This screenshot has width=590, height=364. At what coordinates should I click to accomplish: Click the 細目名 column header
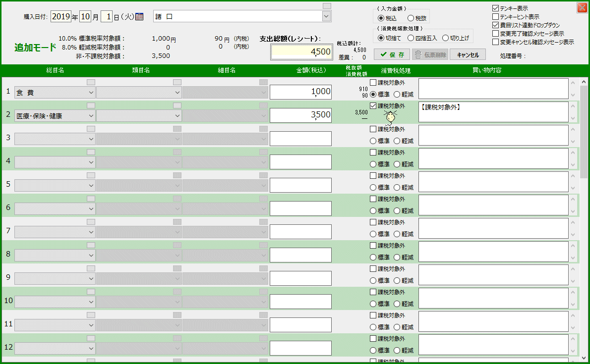pos(227,70)
